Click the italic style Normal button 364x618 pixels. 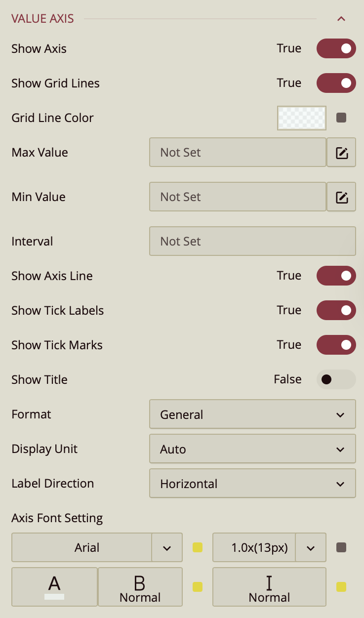tap(269, 587)
